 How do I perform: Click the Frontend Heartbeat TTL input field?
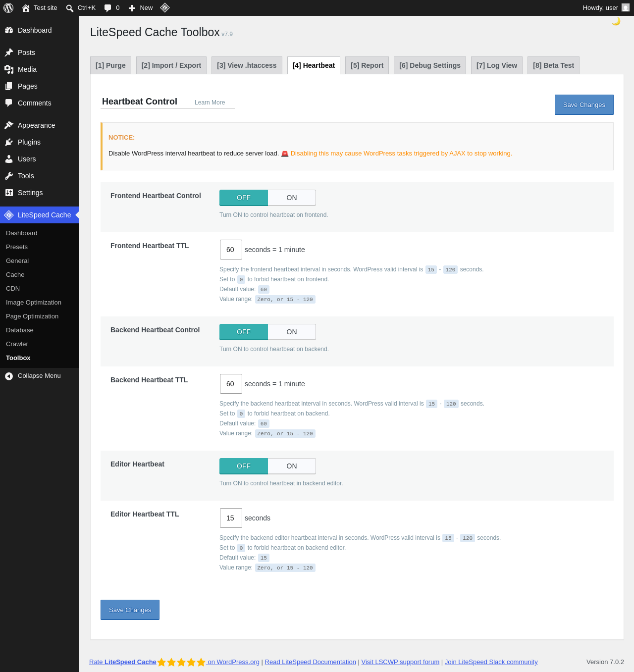(231, 250)
